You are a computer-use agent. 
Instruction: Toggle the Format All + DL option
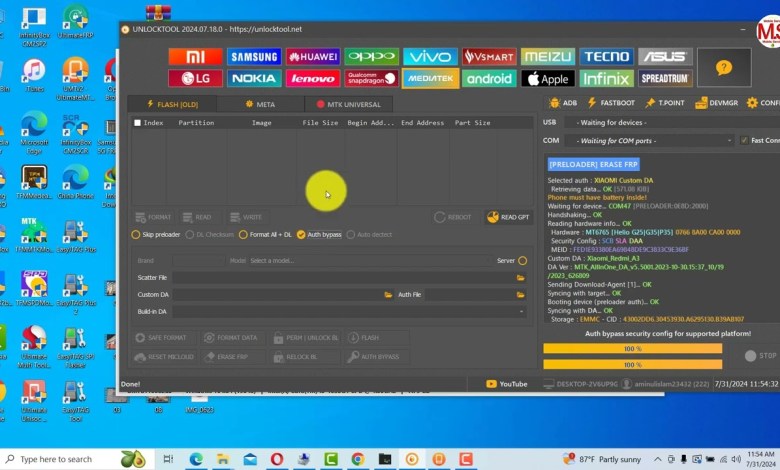[x=242, y=235]
